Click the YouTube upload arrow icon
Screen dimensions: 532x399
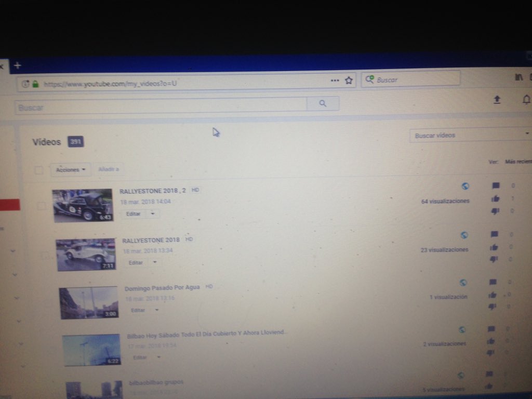(497, 99)
